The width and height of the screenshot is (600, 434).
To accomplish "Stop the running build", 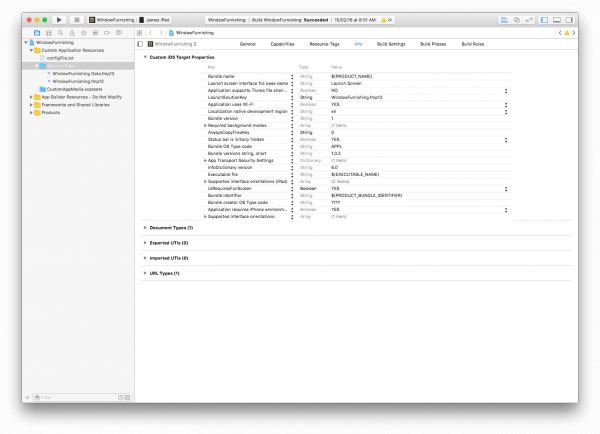I will pos(77,20).
